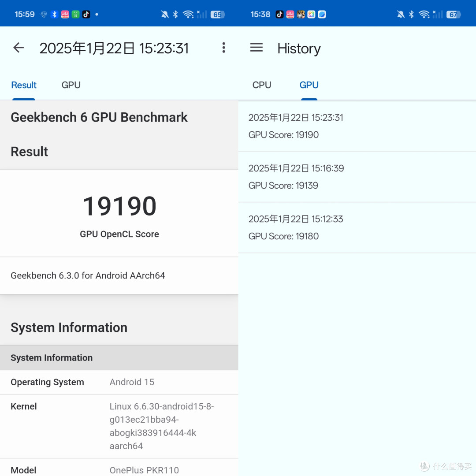The height and width of the screenshot is (476, 476).
Task: Tap the PUBG game notification icon
Action: [301, 14]
